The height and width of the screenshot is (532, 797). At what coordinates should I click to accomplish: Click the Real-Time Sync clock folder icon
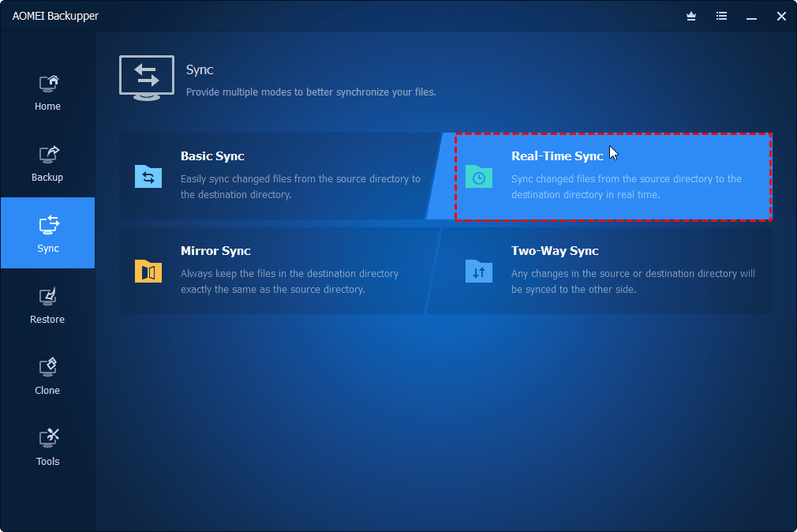click(478, 177)
